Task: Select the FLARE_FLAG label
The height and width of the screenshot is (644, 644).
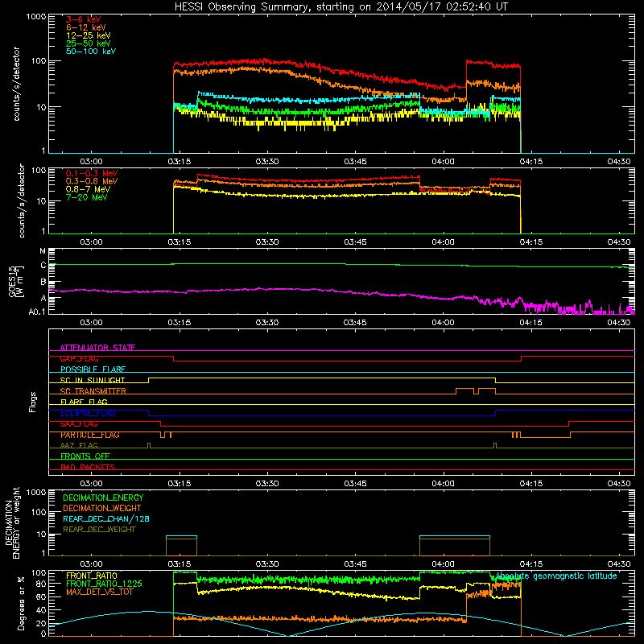Action: coord(84,402)
